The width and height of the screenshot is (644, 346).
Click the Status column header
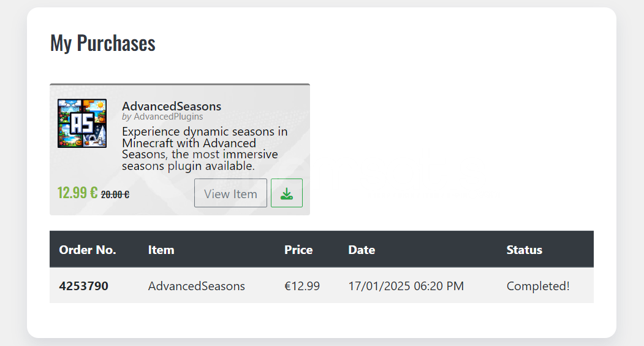click(x=524, y=250)
